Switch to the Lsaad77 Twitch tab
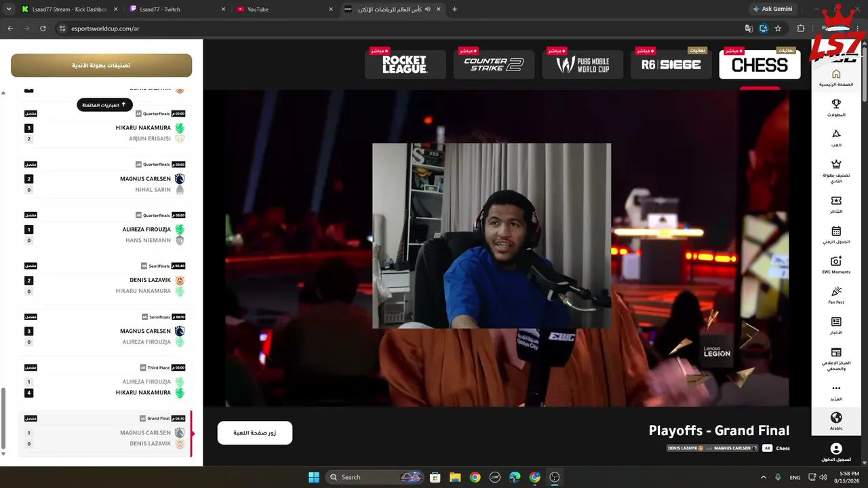This screenshot has height=488, width=868. click(178, 9)
